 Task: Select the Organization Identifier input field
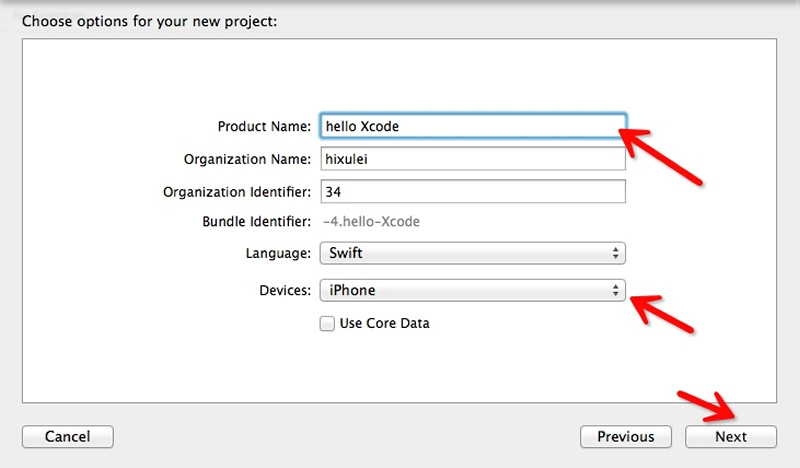click(472, 191)
